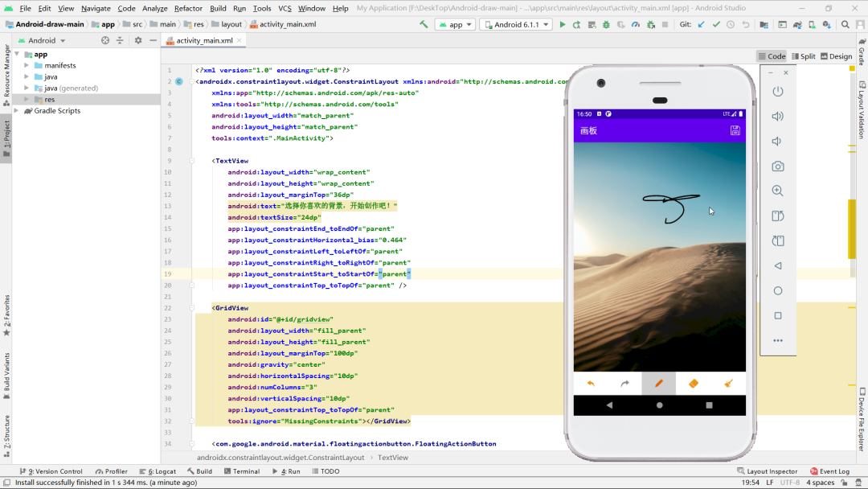Click emulator zoom magnifier icon
This screenshot has width=868, height=489.
coord(778,191)
